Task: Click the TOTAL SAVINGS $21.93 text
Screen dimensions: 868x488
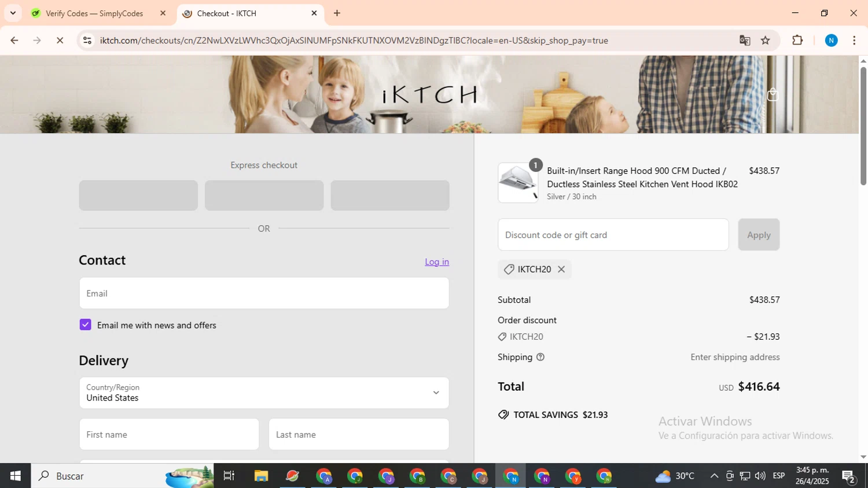Action: tap(560, 414)
